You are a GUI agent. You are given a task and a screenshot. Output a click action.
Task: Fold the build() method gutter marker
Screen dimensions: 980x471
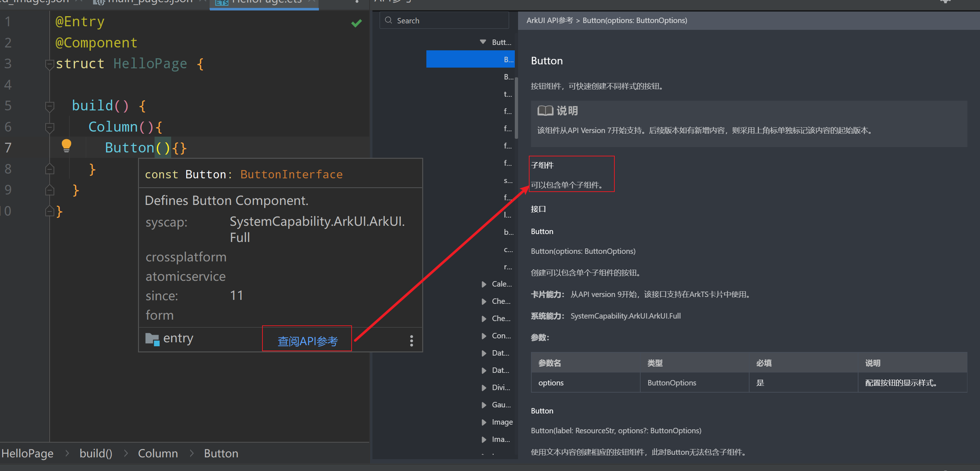pos(50,106)
